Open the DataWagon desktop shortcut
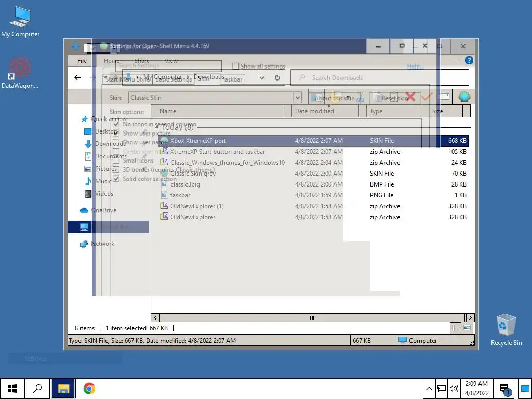The height and width of the screenshot is (399, 532). (20, 73)
